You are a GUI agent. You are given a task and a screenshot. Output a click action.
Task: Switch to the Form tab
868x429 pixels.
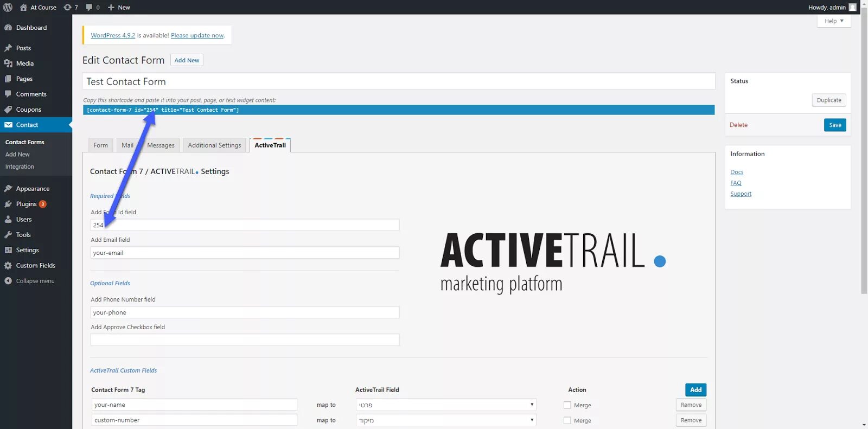[x=100, y=145]
